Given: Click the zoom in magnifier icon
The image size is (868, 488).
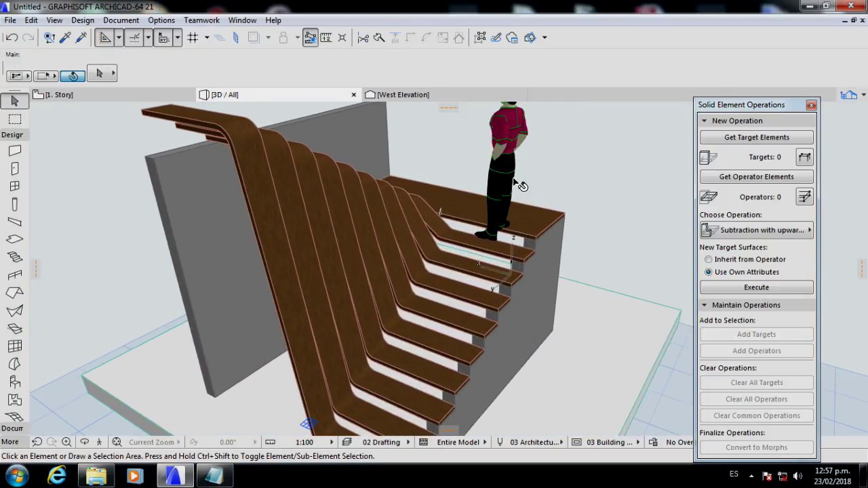Looking at the screenshot, I should click(66, 442).
